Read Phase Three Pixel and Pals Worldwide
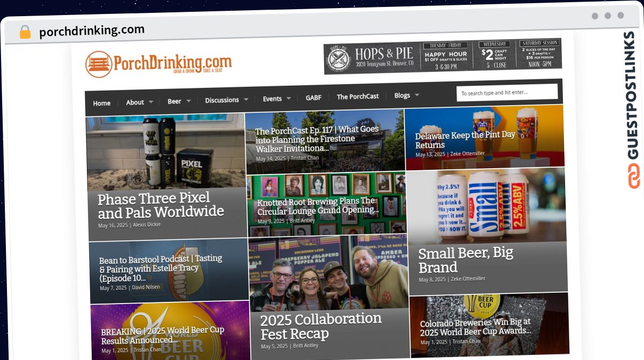 pyautogui.click(x=160, y=204)
